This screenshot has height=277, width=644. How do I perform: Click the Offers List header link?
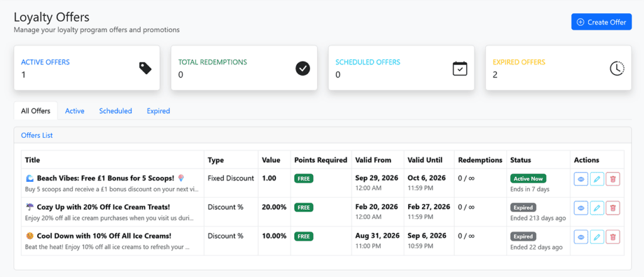point(37,135)
